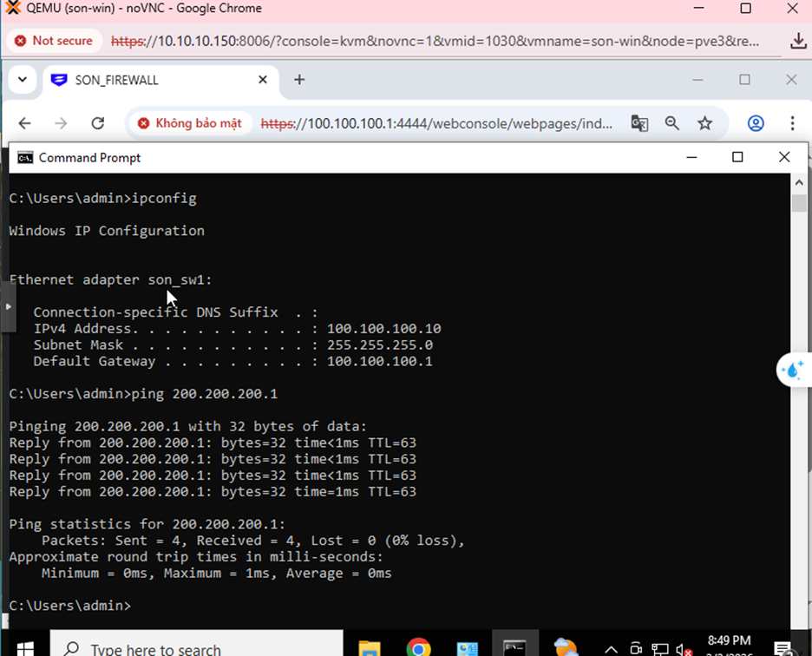Click the floating blue droplet sparkle icon
This screenshot has width=812, height=656.
pos(793,371)
